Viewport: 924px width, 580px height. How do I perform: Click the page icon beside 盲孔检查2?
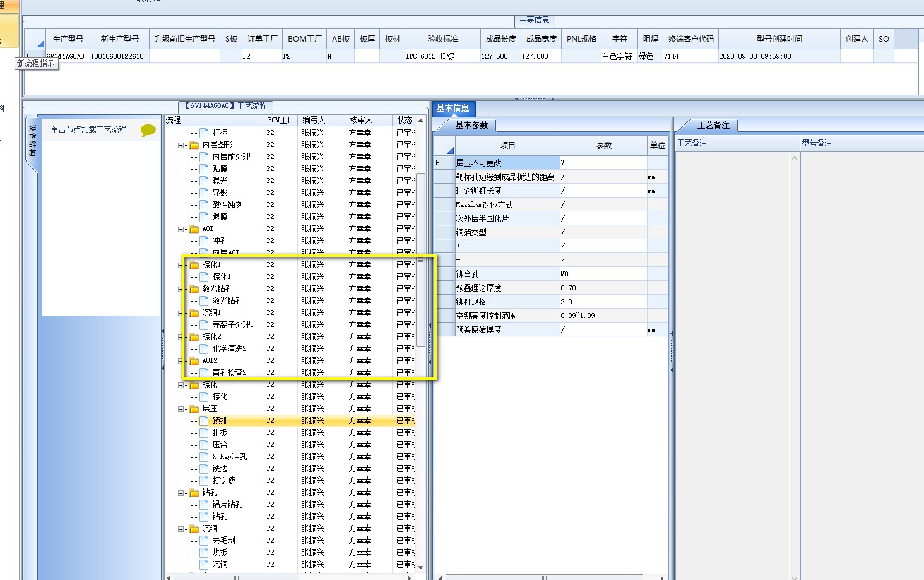click(204, 372)
